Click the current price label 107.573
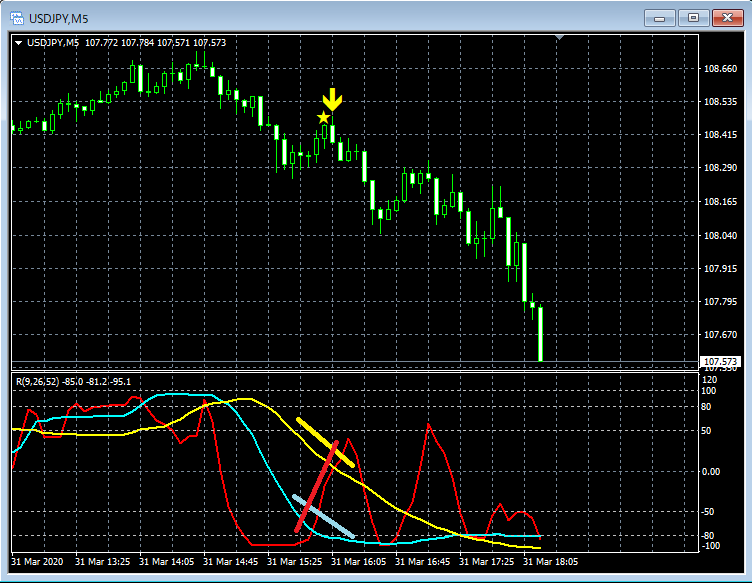 click(721, 362)
